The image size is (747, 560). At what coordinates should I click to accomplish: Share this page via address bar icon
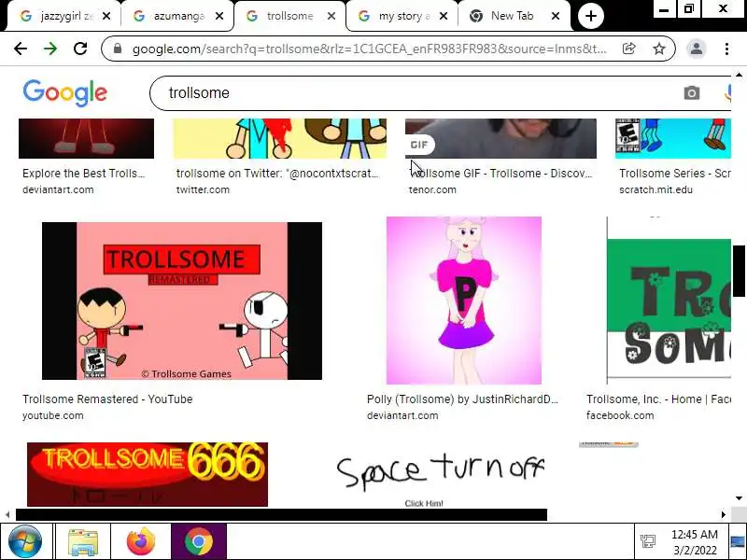click(x=628, y=49)
